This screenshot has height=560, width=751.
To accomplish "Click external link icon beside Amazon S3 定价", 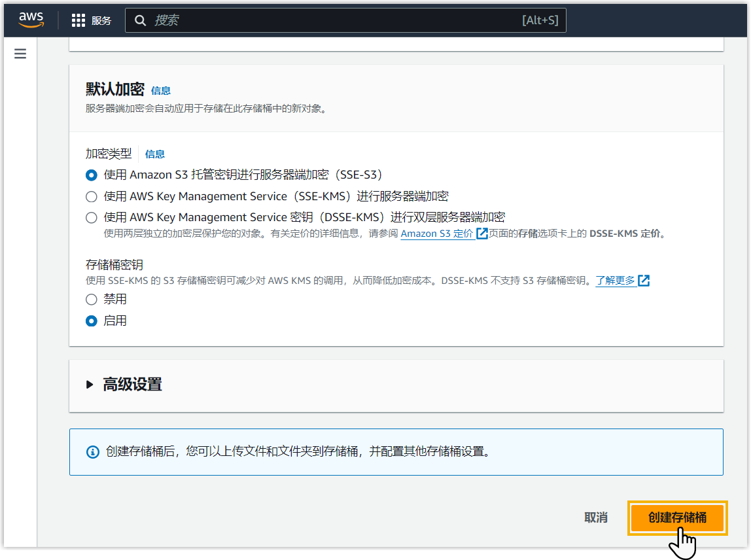I will 482,234.
